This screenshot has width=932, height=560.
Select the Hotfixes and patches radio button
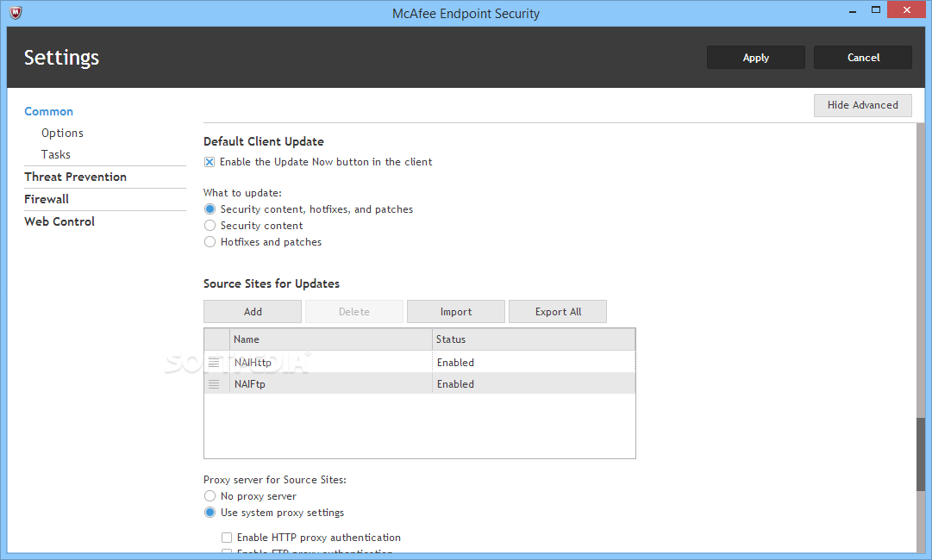[210, 242]
